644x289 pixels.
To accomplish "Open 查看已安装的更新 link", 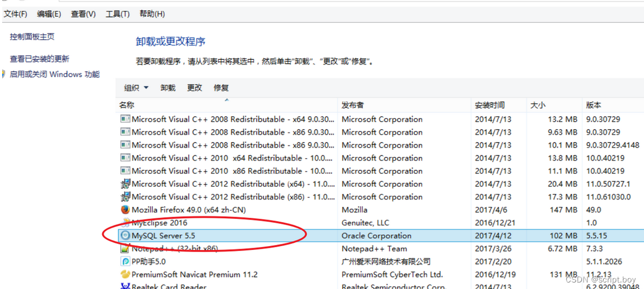I will tap(40, 59).
